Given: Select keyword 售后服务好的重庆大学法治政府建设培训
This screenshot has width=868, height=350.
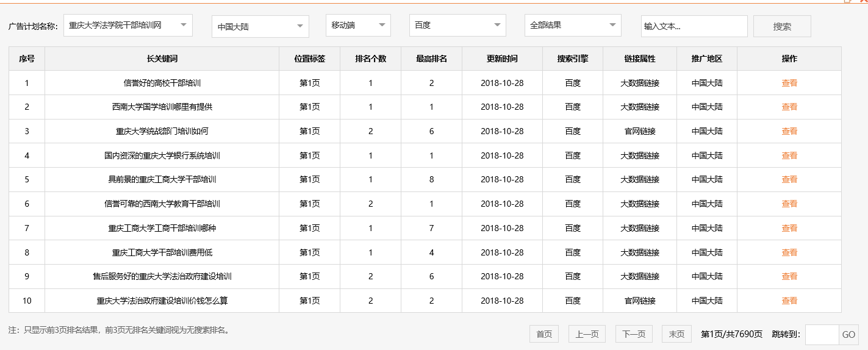Looking at the screenshot, I should tap(162, 276).
